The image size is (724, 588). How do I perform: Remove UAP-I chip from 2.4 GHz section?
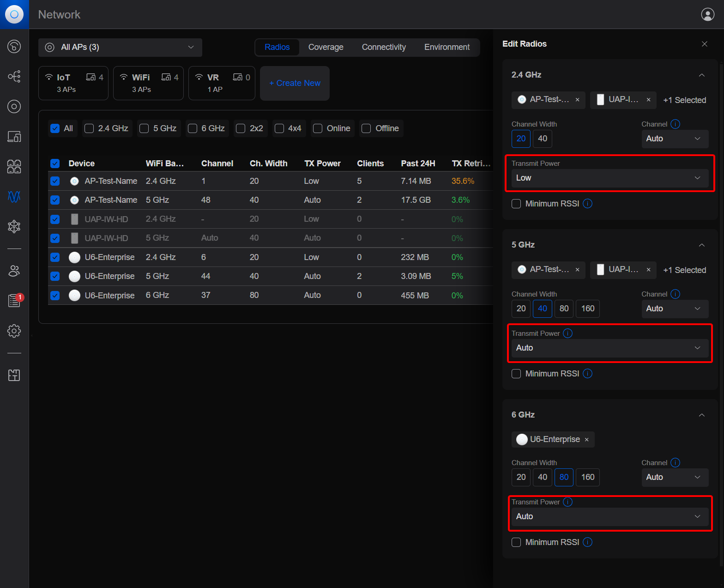(648, 100)
